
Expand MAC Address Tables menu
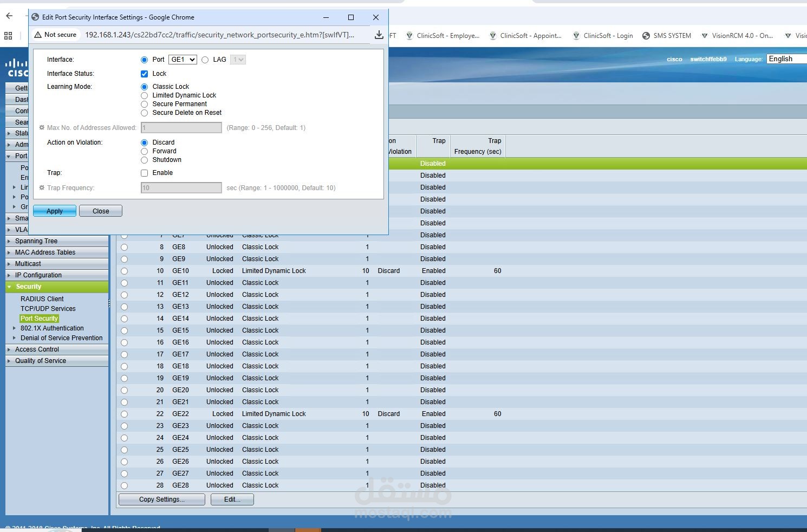pos(57,252)
